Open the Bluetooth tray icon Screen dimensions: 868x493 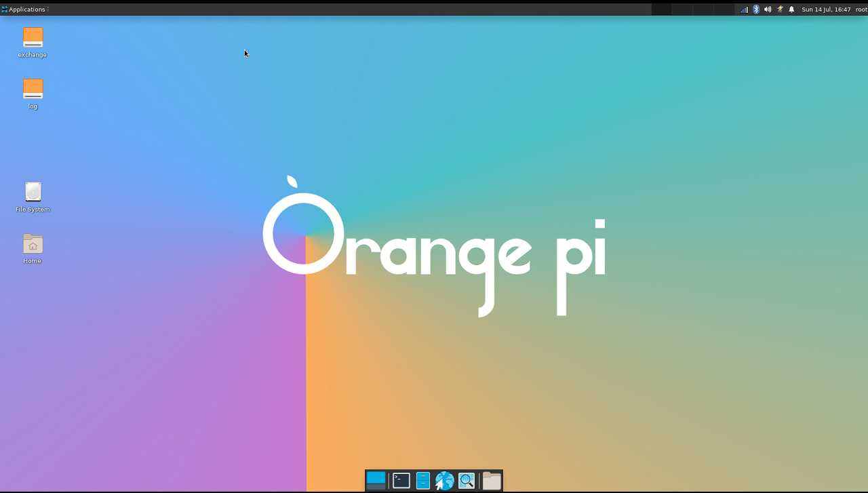(x=756, y=9)
